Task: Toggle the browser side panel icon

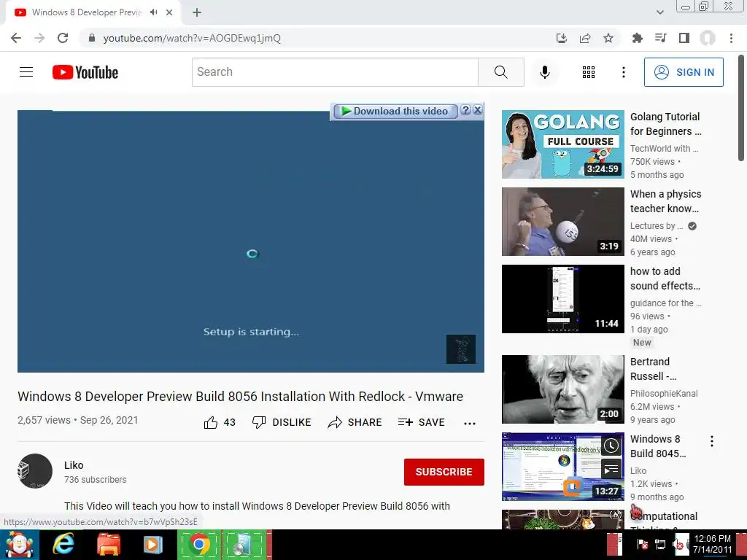Action: coord(684,38)
